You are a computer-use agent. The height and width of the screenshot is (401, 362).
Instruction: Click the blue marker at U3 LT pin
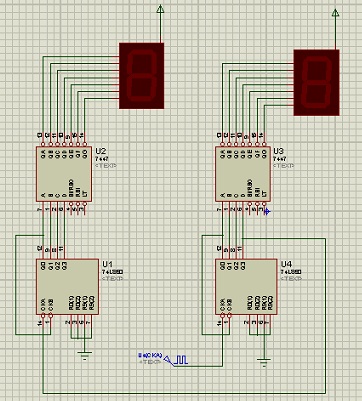point(267,211)
